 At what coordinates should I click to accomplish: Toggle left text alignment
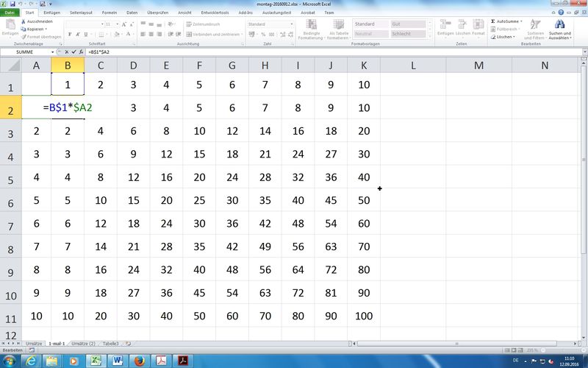point(143,34)
